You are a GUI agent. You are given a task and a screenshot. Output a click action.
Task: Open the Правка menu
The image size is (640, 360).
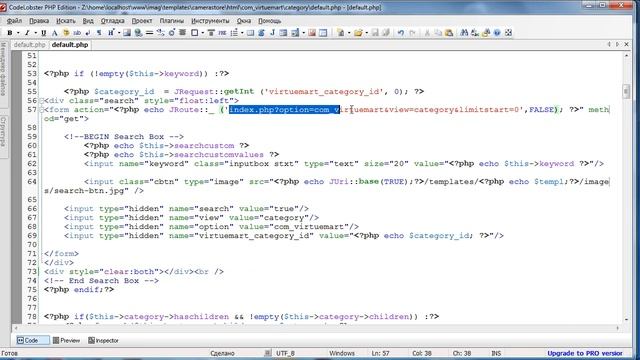pos(39,21)
